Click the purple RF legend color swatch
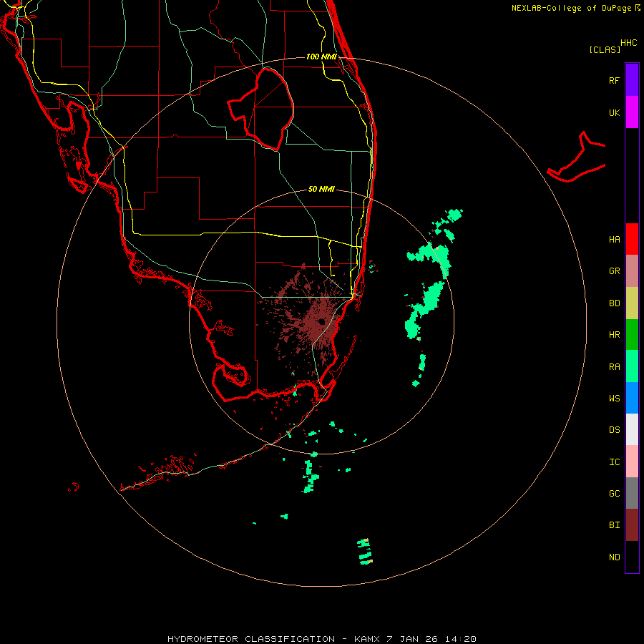This screenshot has width=644, height=644. 632,79
